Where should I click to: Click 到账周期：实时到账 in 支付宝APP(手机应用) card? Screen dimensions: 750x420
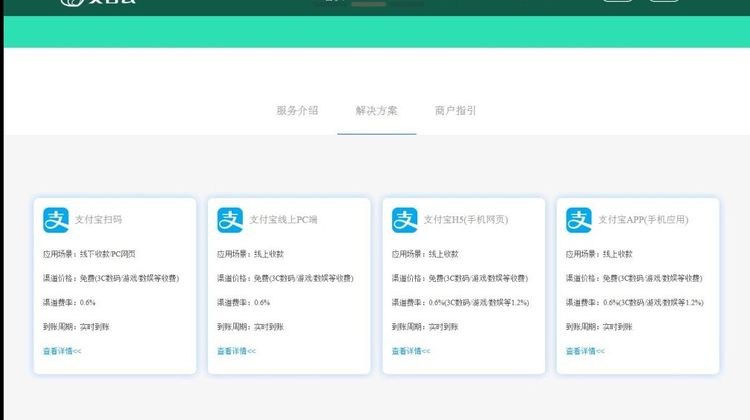point(599,327)
